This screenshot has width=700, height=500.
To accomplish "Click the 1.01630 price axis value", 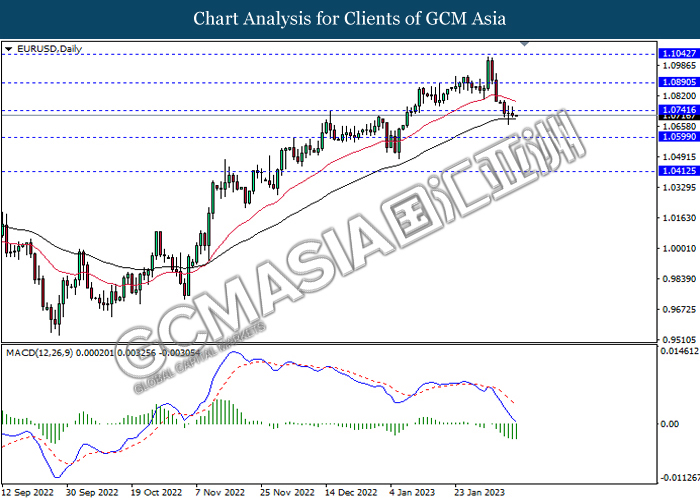I will coord(679,218).
